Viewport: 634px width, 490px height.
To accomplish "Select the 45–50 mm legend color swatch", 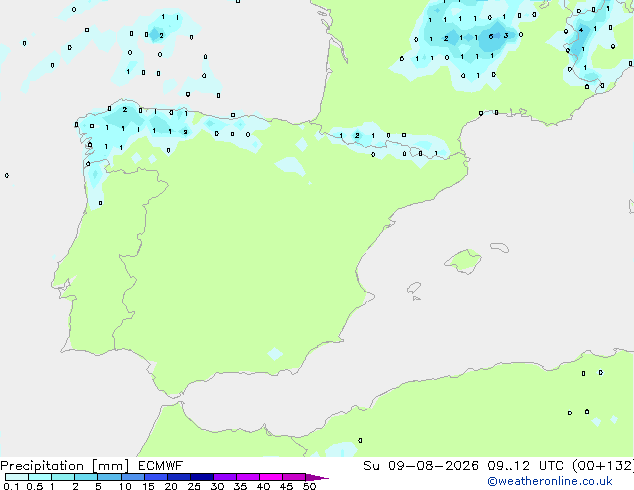I will click(x=294, y=477).
